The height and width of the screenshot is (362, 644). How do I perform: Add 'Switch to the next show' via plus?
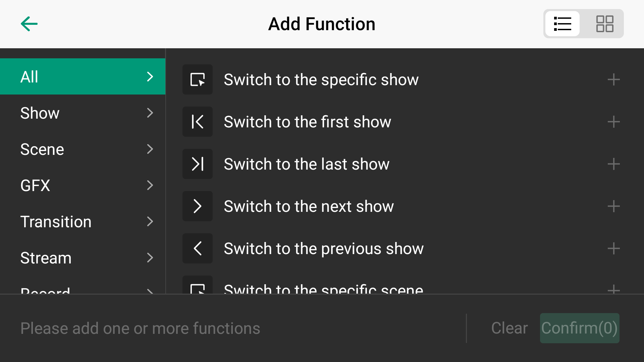(x=613, y=206)
